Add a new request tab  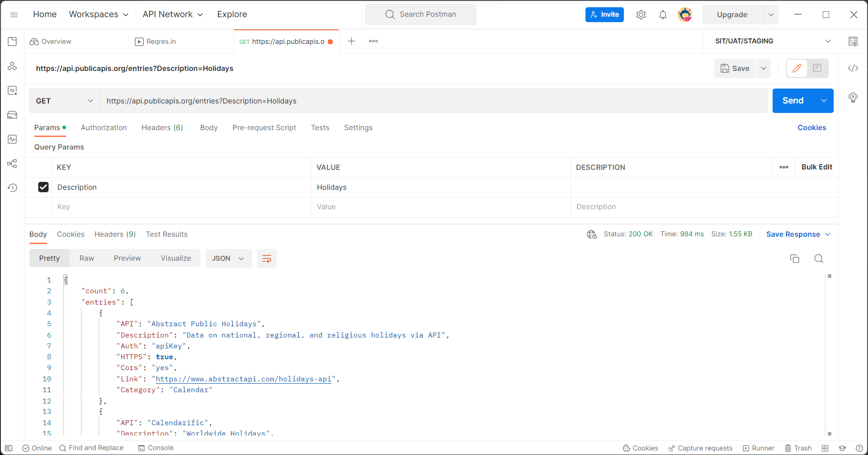click(x=351, y=41)
